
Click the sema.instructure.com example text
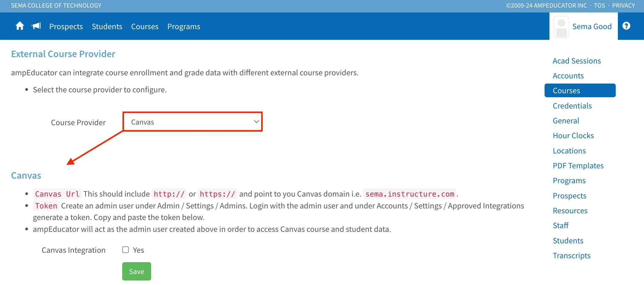(410, 194)
